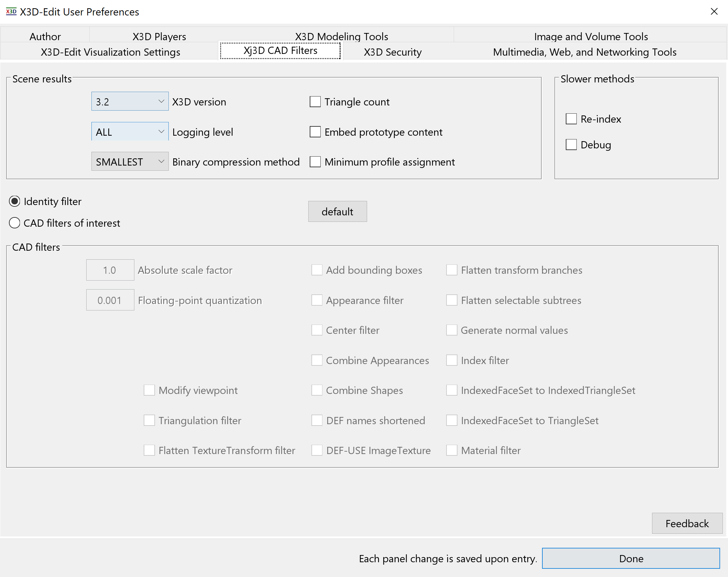Check Minimum profile assignment
Screen dimensions: 728x577
(315, 162)
